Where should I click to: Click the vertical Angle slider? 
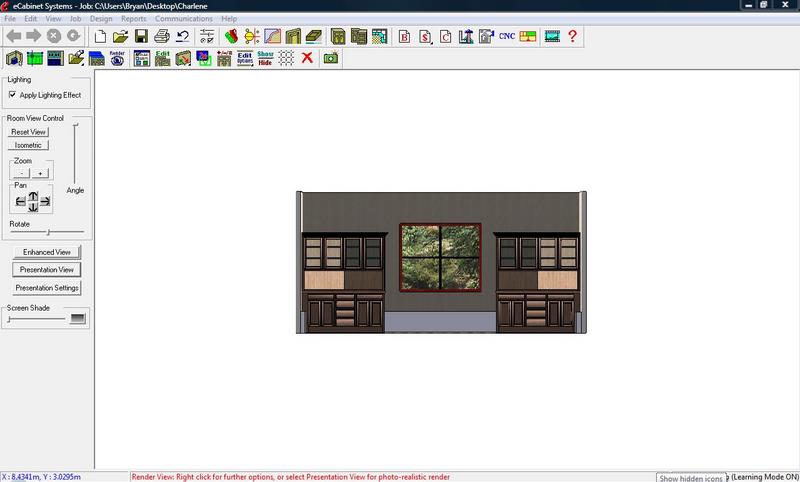click(x=76, y=153)
